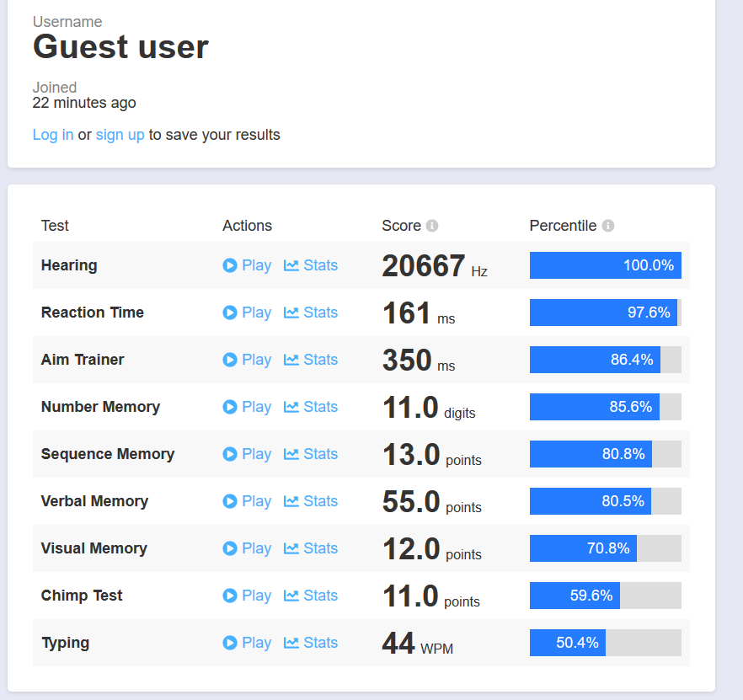Click the Score info icon

tap(432, 226)
